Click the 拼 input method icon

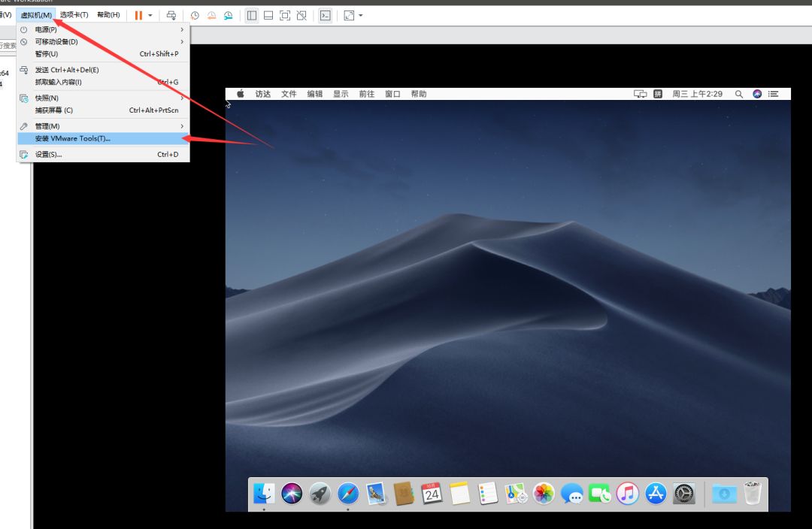coord(658,94)
